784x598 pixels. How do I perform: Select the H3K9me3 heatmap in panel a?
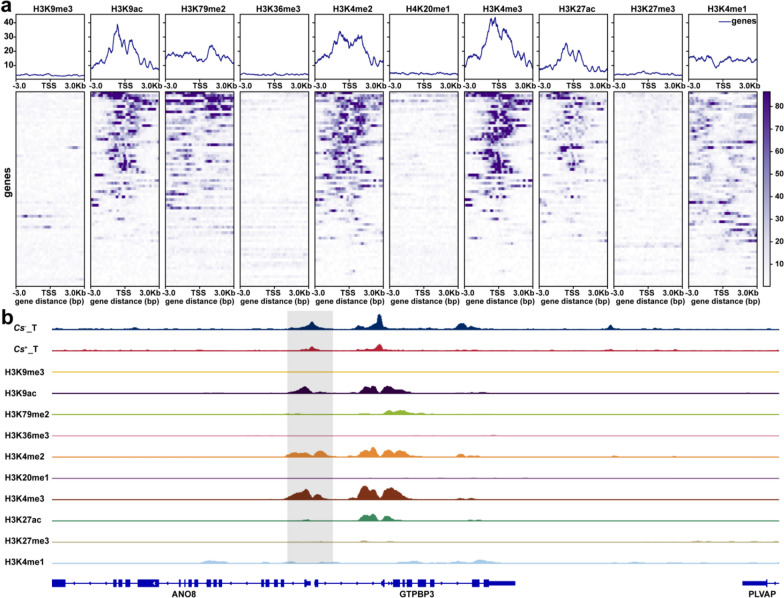(x=50, y=188)
